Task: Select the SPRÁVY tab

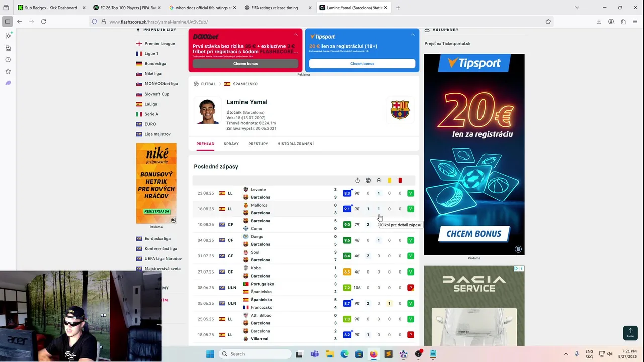Action: point(231,144)
